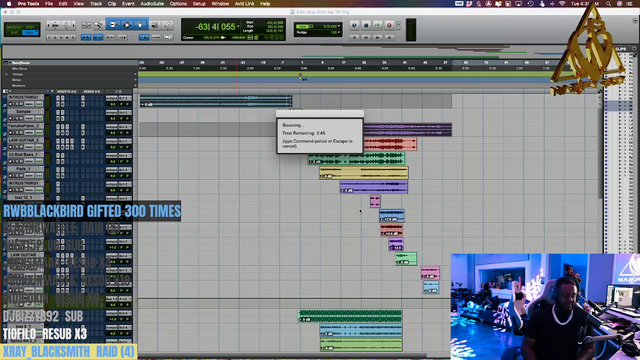Select the Zoomer tool in the toolbar
The width and height of the screenshot is (640, 360).
98,25
